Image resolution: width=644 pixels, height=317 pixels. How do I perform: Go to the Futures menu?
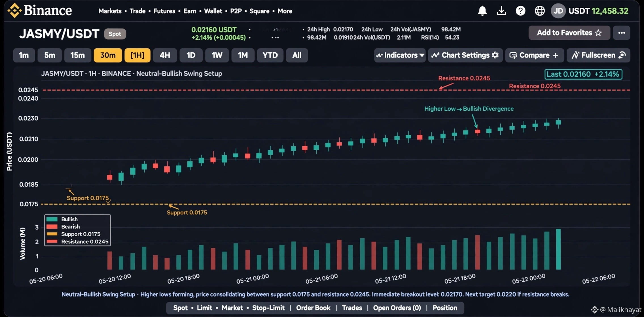pos(164,11)
